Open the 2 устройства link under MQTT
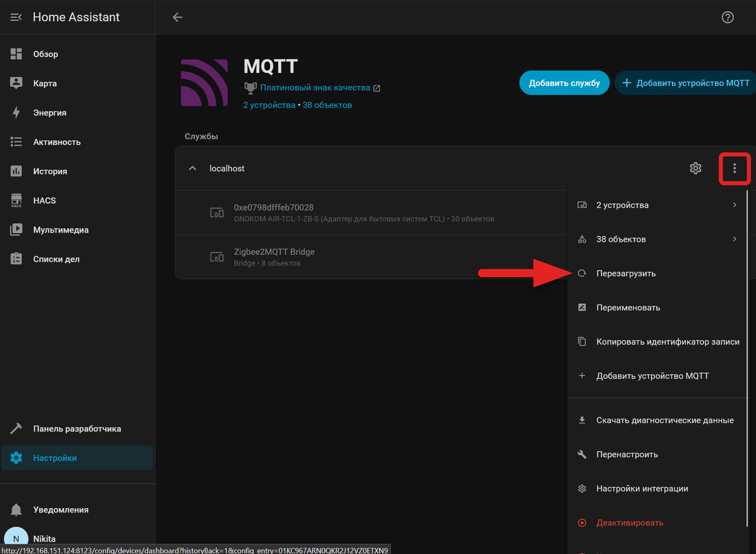 (269, 105)
